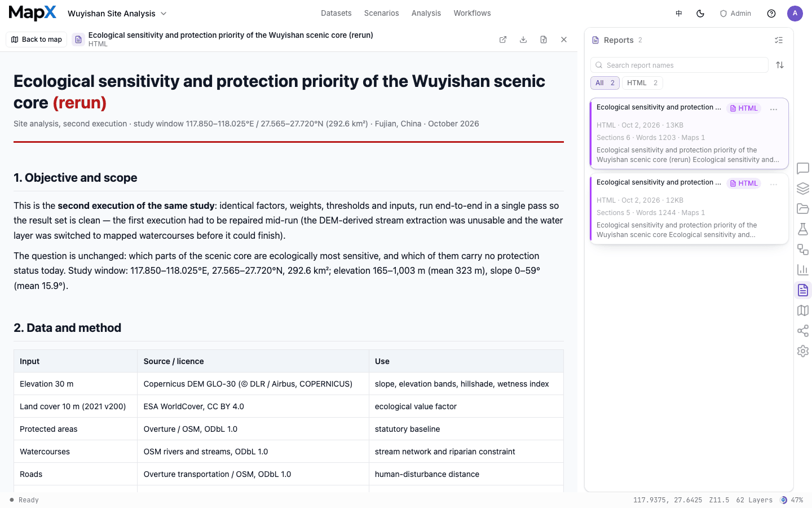The height and width of the screenshot is (508, 812).
Task: Open the settings gear in the sidebar
Action: (x=803, y=351)
